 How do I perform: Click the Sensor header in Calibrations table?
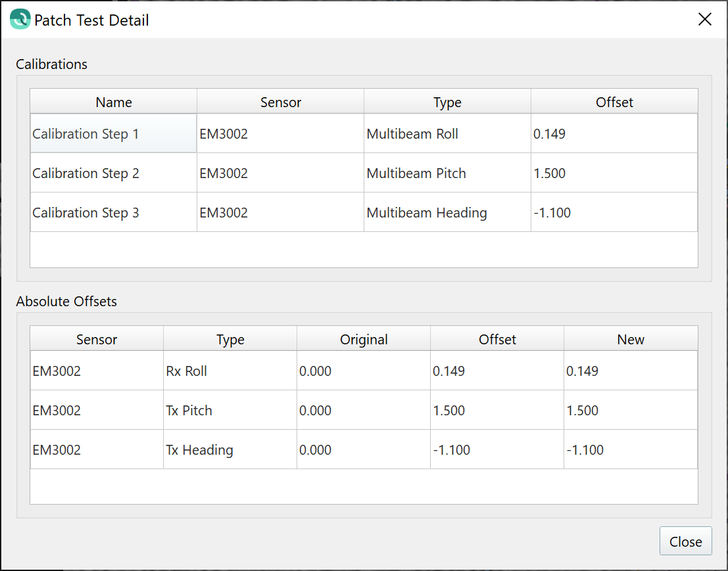(x=281, y=102)
